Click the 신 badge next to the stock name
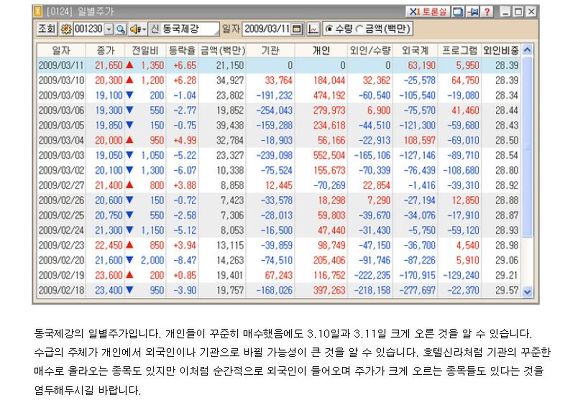This screenshot has height=400, width=583. pos(154,29)
